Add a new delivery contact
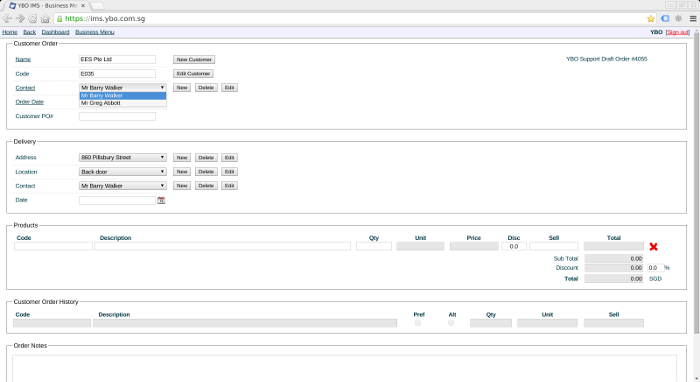This screenshot has width=700, height=382. click(182, 186)
